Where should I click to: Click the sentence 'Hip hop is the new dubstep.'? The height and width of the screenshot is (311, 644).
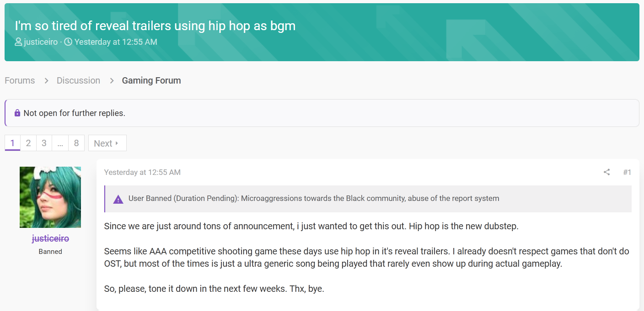[463, 226]
